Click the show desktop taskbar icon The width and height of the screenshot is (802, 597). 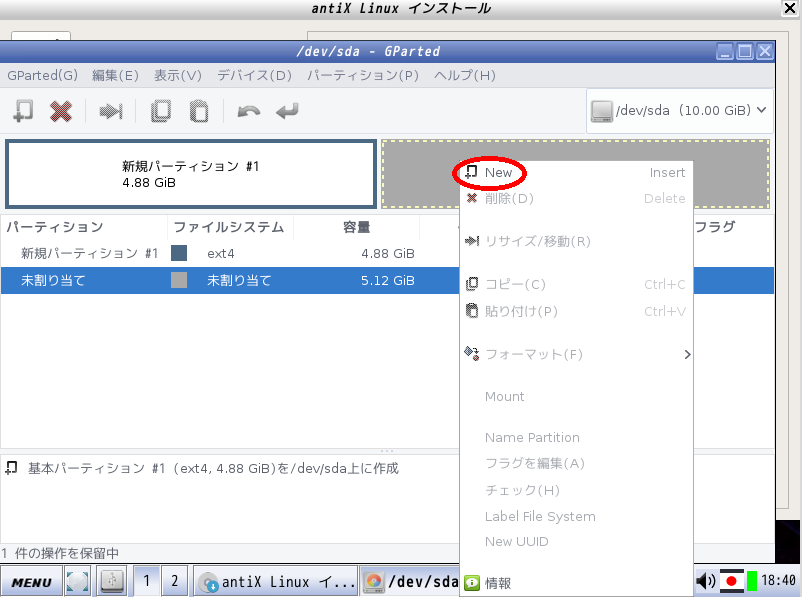click(77, 582)
